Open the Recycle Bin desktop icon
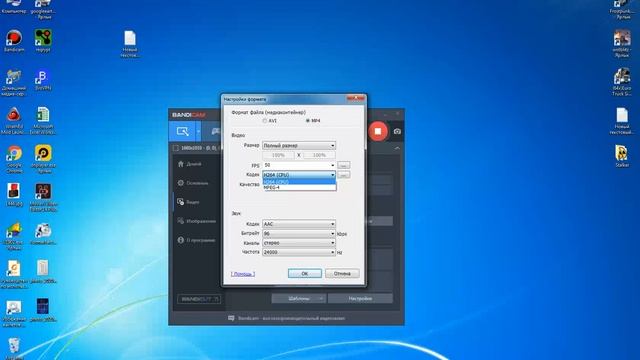The width and height of the screenshot is (640, 360). (x=14, y=347)
